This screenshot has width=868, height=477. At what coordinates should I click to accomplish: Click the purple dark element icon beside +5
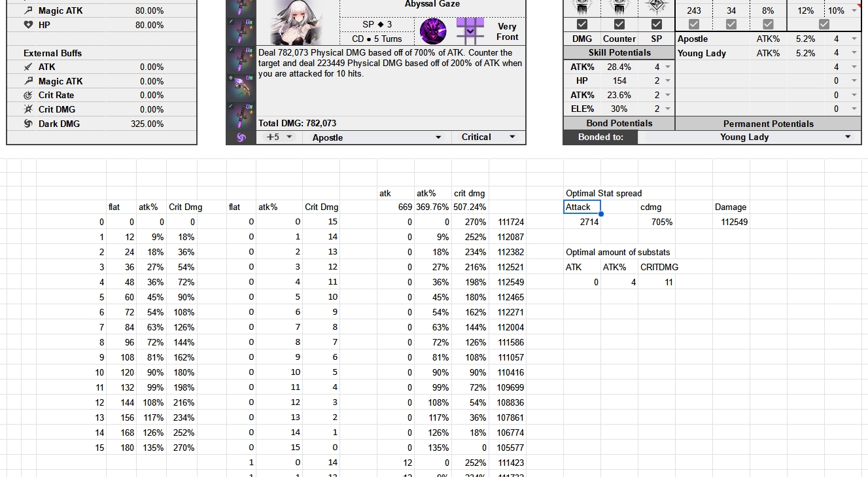pos(241,137)
